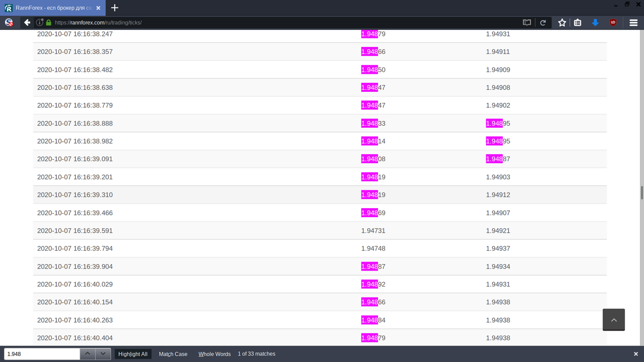This screenshot has height=362, width=644.
Task: Click the highlighted value 1.94808
Action: point(373,159)
